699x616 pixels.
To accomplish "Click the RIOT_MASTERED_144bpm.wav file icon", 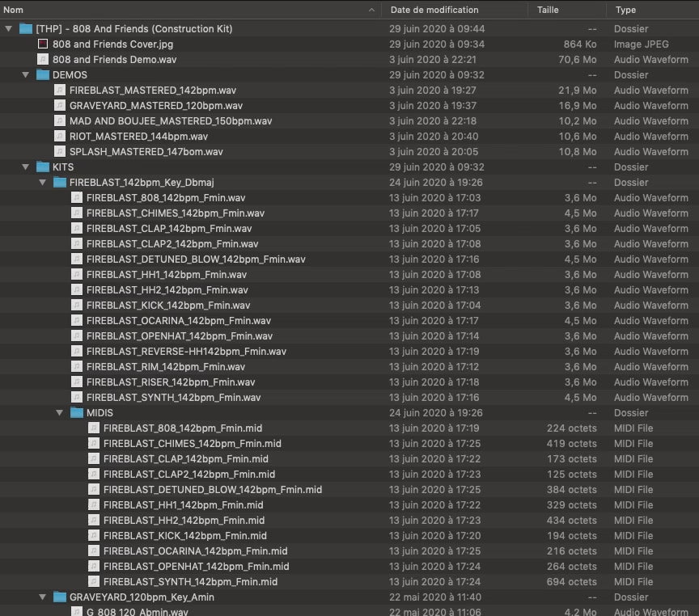I will coord(60,136).
